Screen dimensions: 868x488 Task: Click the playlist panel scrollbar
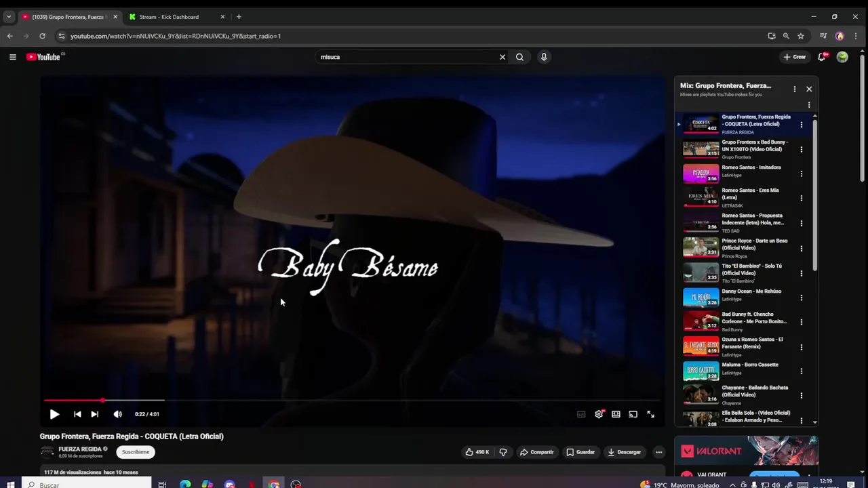tap(815, 197)
